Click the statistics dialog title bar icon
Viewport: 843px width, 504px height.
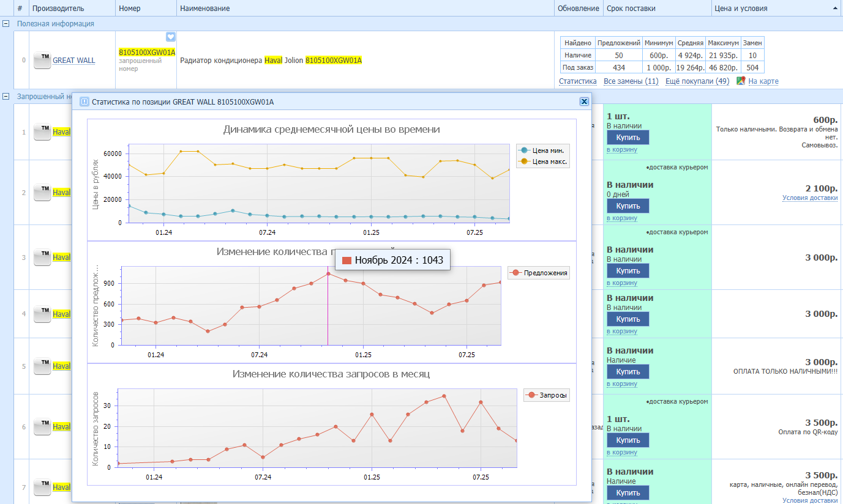click(84, 102)
